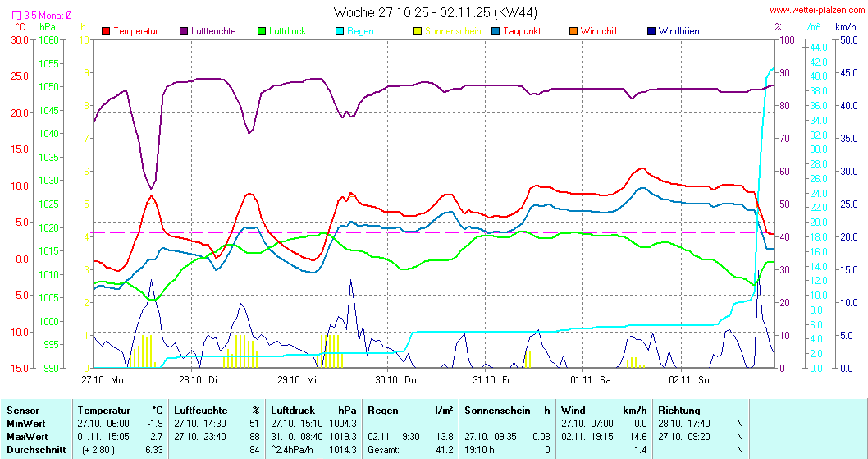Click the red Temperatur legend swatch
The width and height of the screenshot is (868, 459).
click(106, 31)
